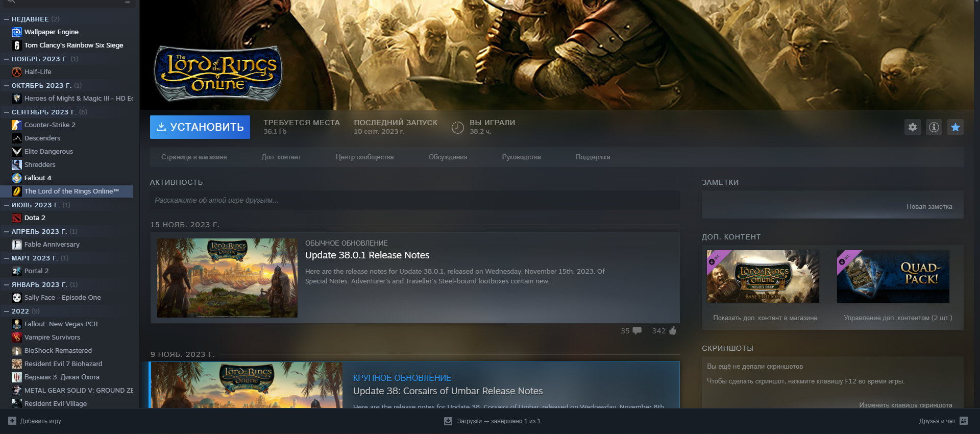Collapse the ИЮЛЬ 2023 Г. group
Screen dimensions: 980x434
(x=7, y=205)
